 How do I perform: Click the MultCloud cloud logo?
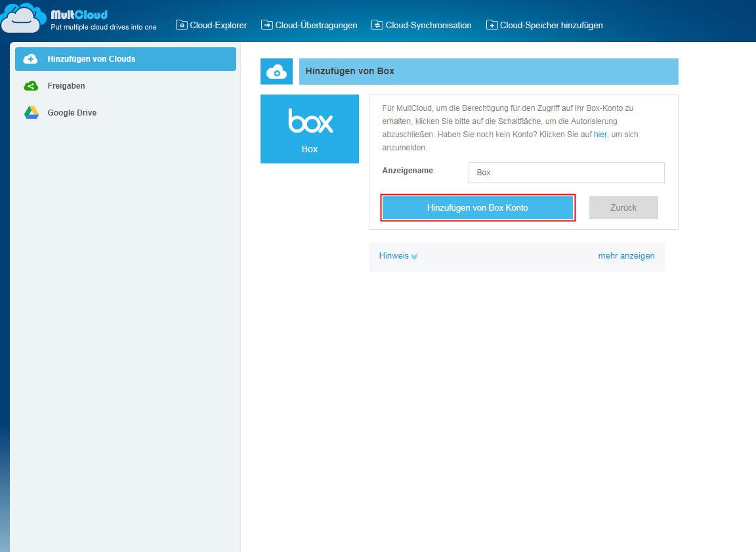24,18
